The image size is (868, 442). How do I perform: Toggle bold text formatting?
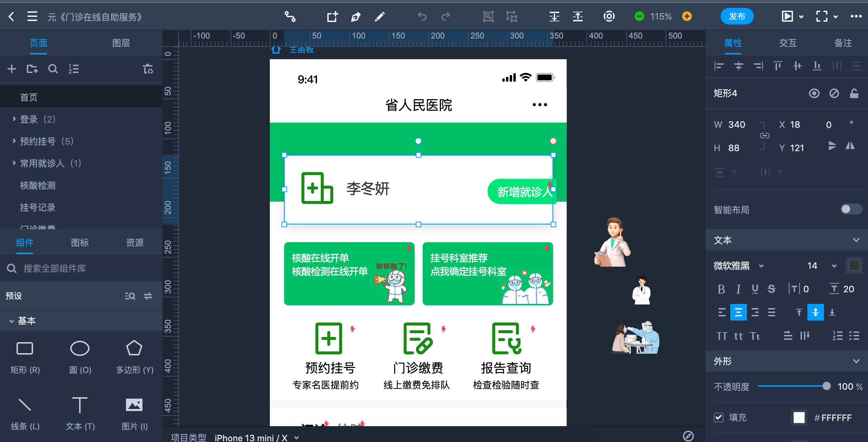click(721, 289)
